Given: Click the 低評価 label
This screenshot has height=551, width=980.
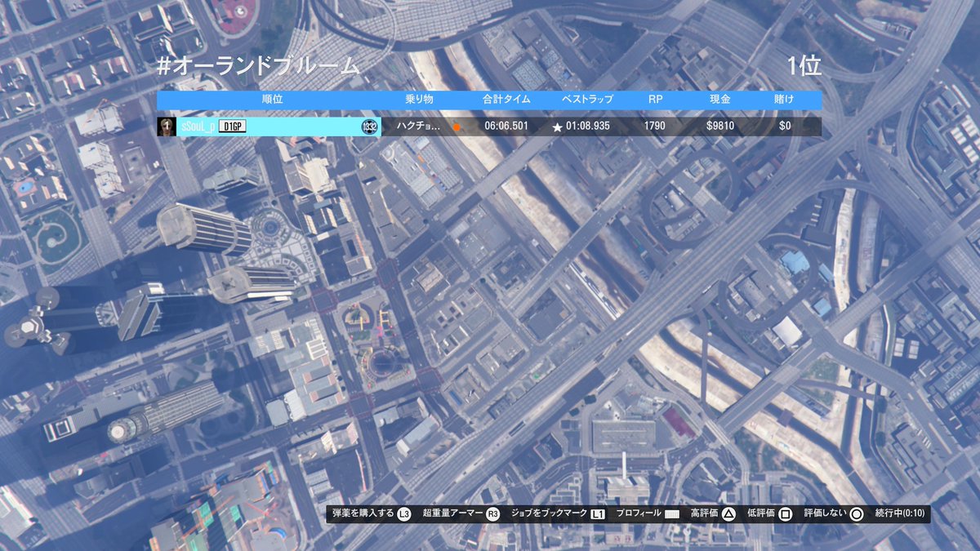Looking at the screenshot, I should click(x=760, y=514).
